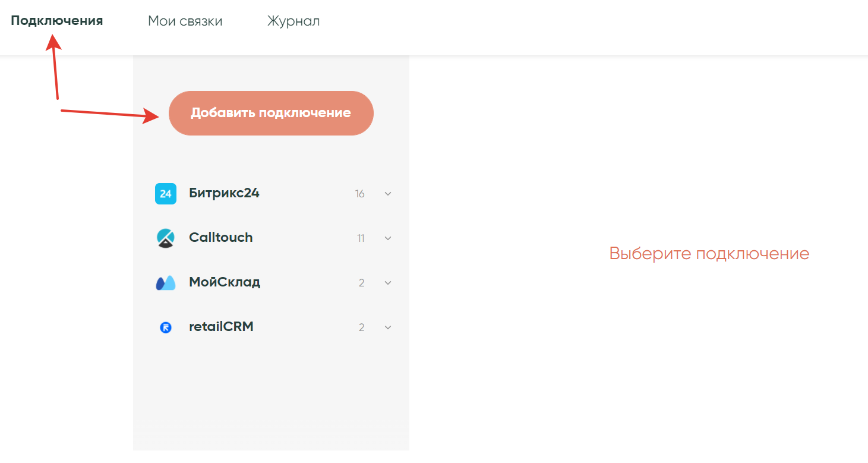The height and width of the screenshot is (463, 868).
Task: Switch to the Подключения tab
Action: tap(57, 21)
